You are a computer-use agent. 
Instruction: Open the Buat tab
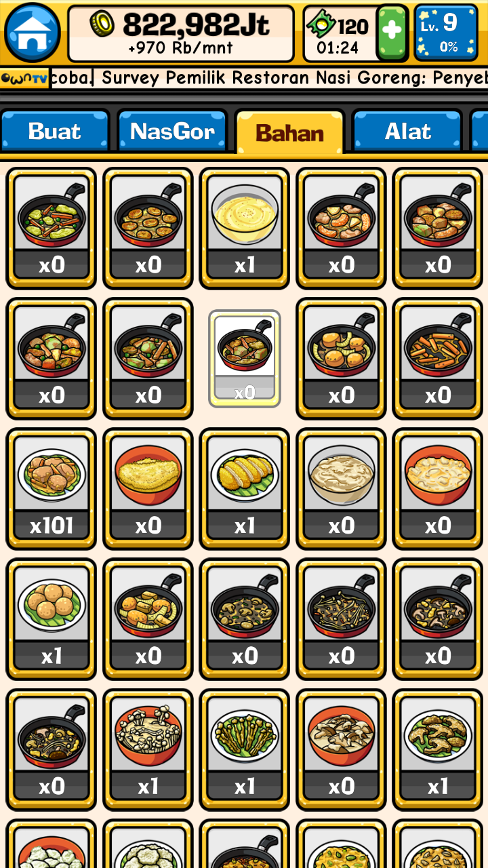coord(55,130)
